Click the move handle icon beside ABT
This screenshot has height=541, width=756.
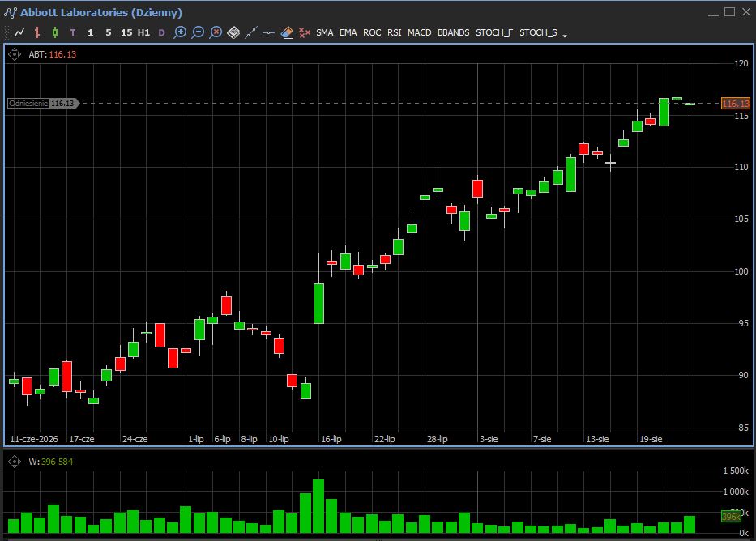coord(15,54)
